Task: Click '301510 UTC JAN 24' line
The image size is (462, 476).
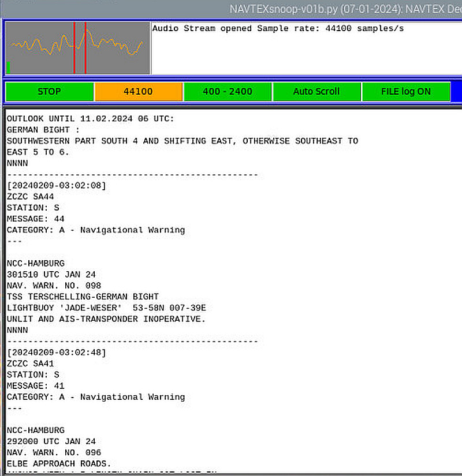Action: click(x=51, y=275)
